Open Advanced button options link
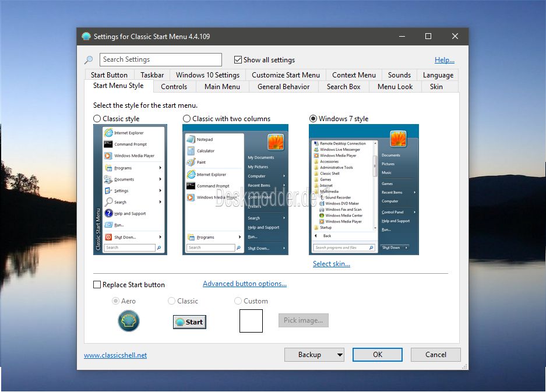546x392 pixels. tap(245, 284)
